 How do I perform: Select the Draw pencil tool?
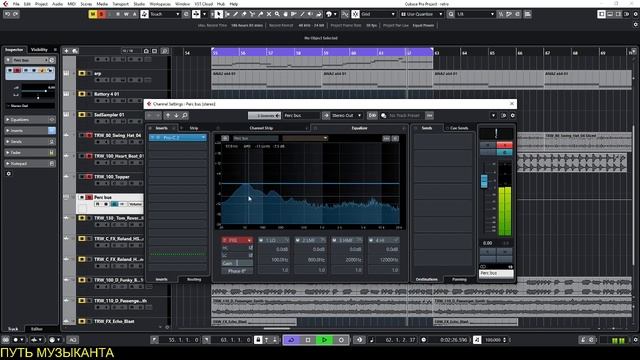(x=236, y=14)
